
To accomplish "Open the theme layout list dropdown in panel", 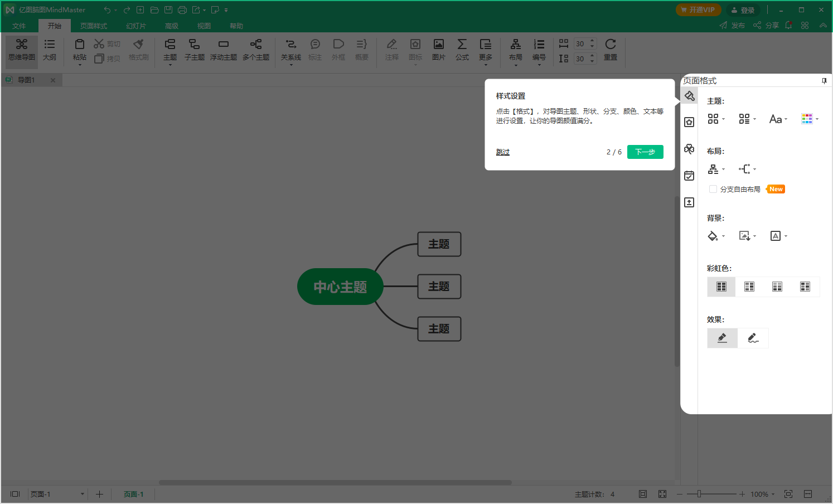I will (748, 119).
